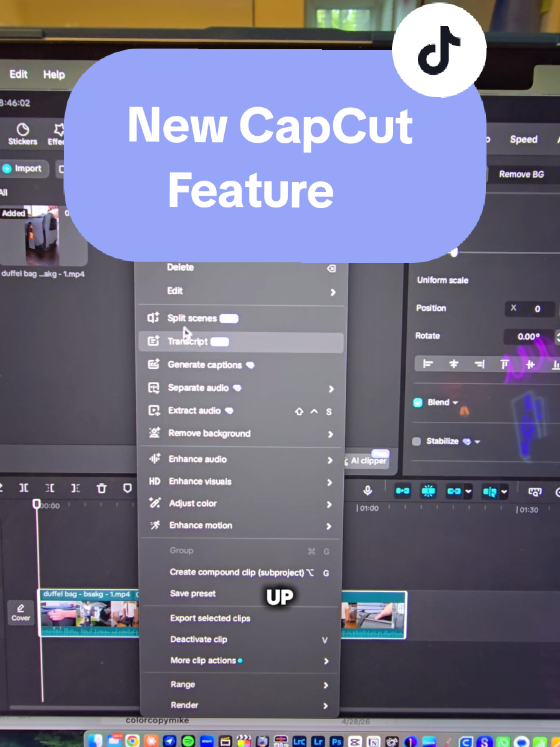
Task: Open the Stickers panel
Action: (x=22, y=135)
